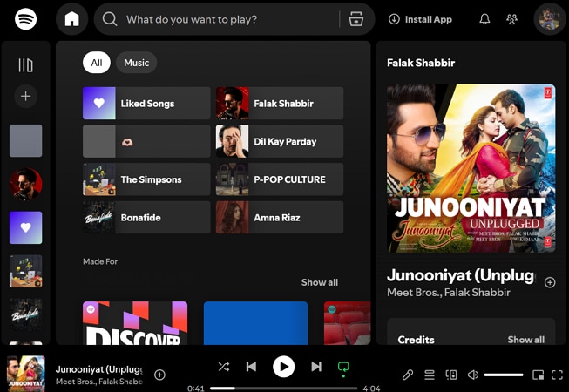
Task: Click the plus create playlist button
Action: point(25,96)
